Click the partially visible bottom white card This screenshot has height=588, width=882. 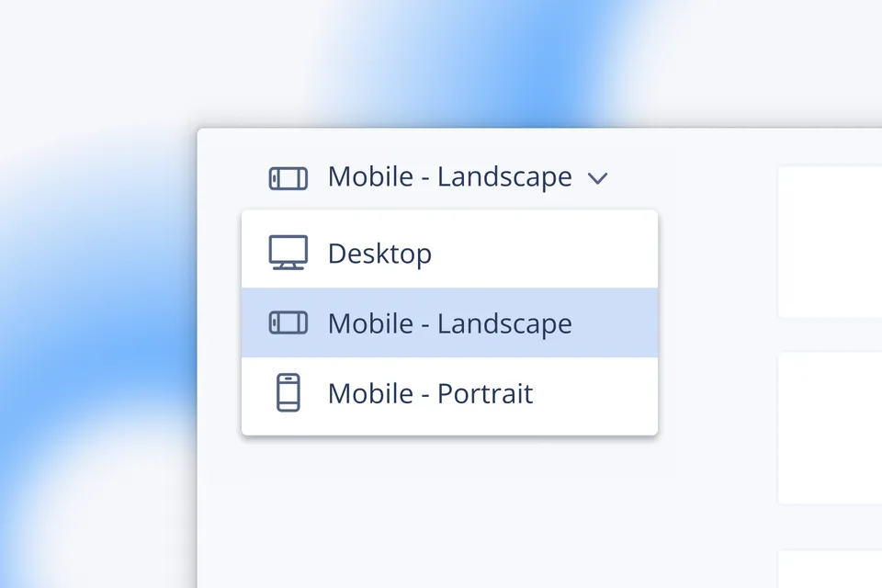point(830,570)
